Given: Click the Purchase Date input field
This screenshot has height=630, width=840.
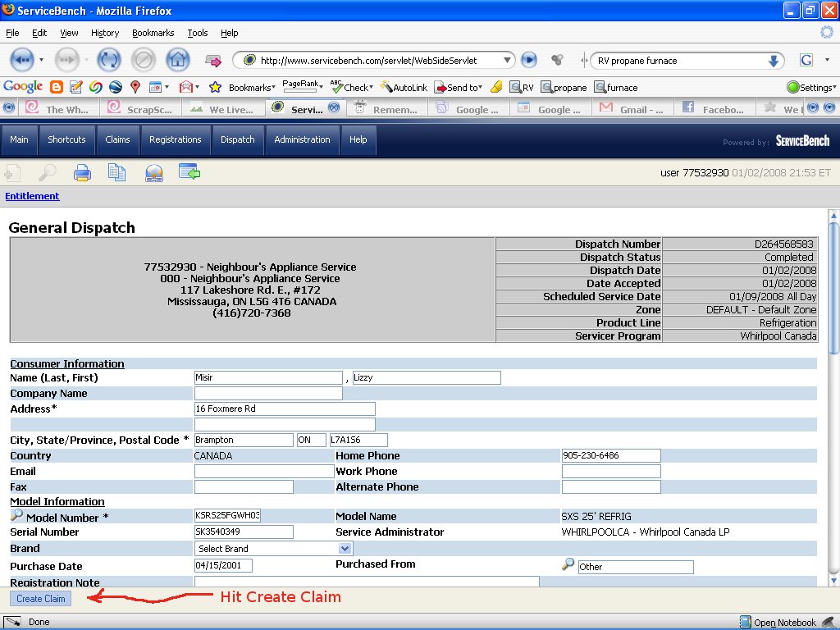Looking at the screenshot, I should click(x=223, y=565).
